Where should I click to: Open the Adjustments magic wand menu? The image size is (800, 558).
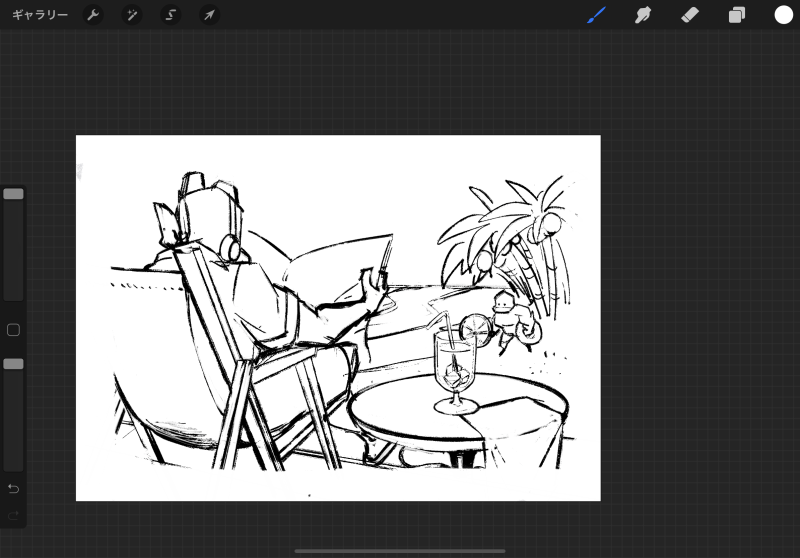point(132,15)
